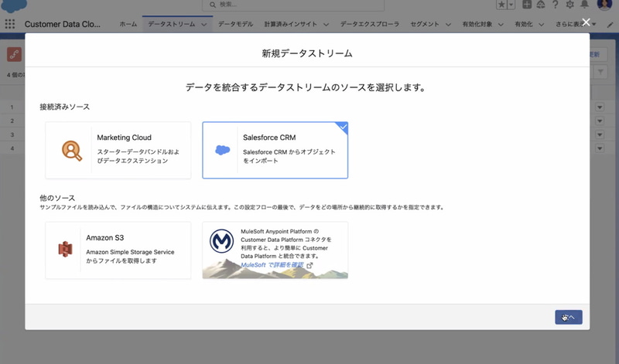Image resolution: width=619 pixels, height=364 pixels.
Task: Open the 有効化対象 tab
Action: (x=477, y=24)
